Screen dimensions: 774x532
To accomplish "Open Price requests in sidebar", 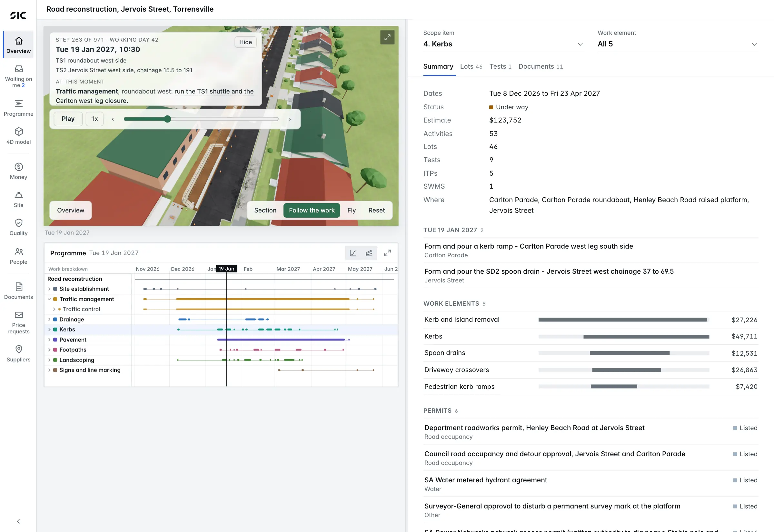I will [x=19, y=323].
